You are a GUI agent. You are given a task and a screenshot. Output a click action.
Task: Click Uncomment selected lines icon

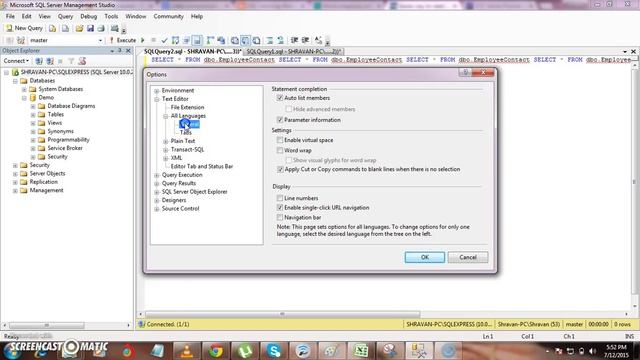280,40
